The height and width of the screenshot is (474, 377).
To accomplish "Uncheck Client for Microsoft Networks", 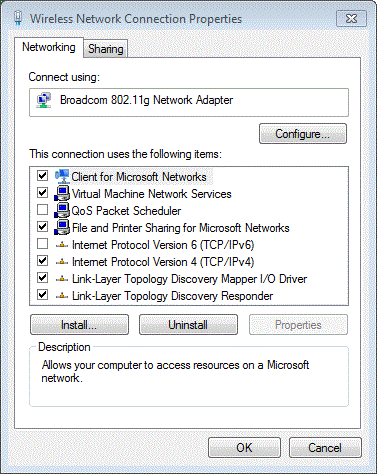I will tap(42, 176).
